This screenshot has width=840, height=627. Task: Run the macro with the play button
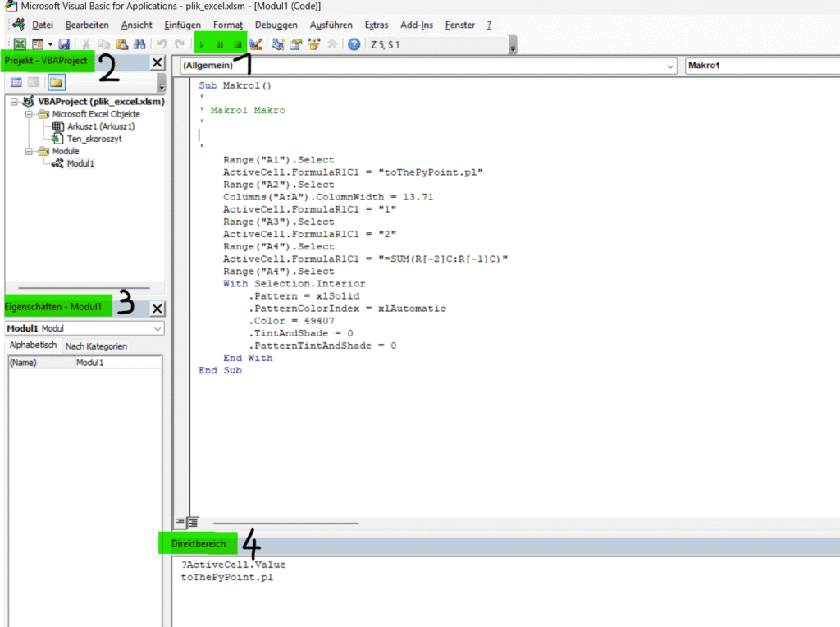click(x=202, y=45)
